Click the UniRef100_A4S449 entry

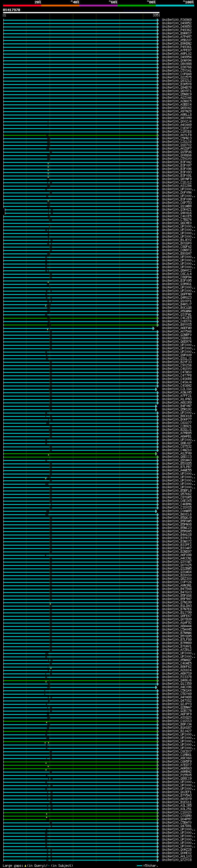click(x=177, y=125)
